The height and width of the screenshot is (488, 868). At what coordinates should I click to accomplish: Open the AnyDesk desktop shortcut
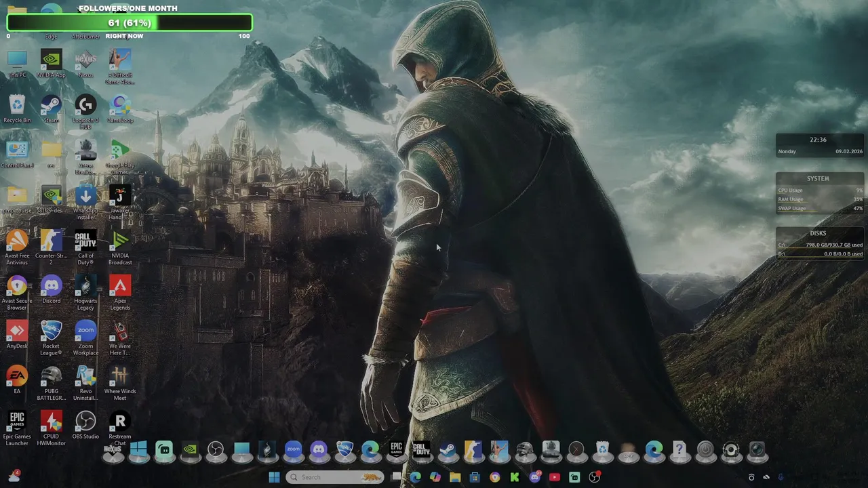pos(17,335)
